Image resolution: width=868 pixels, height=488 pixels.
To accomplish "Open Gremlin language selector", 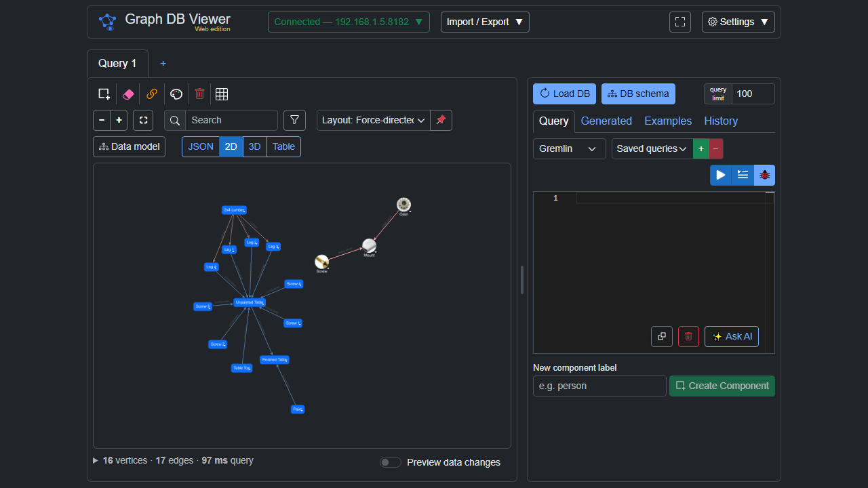I will pos(570,148).
